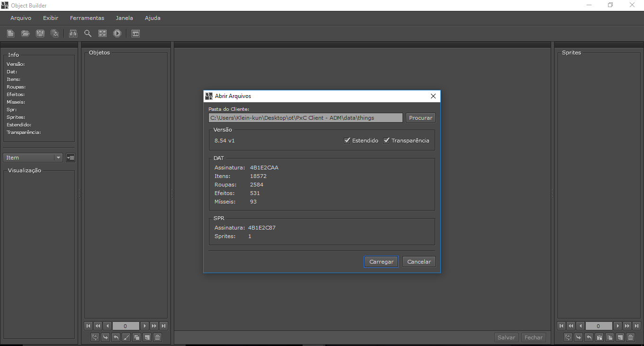Screen dimensions: 644x346
Task: Click the SPR signature value 4B1E2C87
Action: coord(262,228)
